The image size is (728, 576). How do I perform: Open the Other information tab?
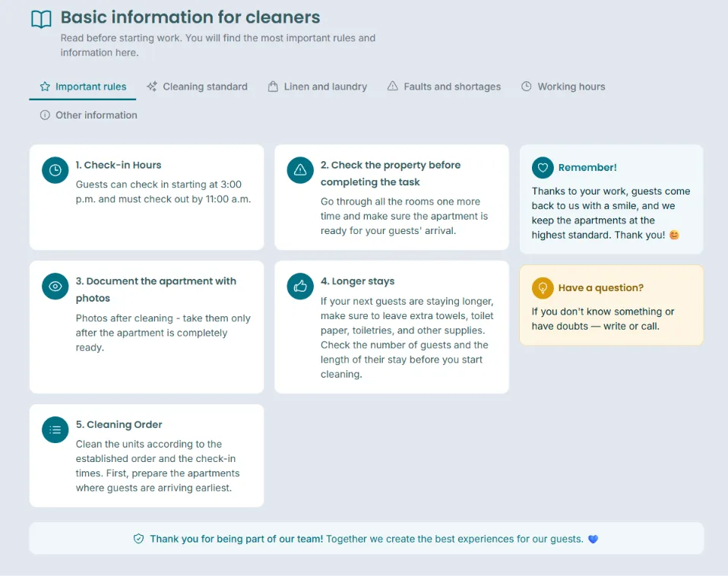tap(89, 115)
